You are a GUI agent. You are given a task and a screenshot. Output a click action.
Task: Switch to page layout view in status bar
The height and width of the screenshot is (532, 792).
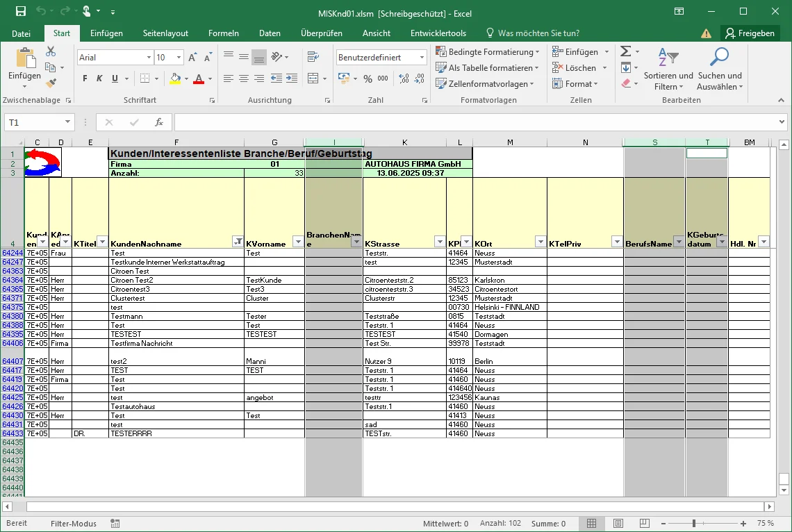618,524
